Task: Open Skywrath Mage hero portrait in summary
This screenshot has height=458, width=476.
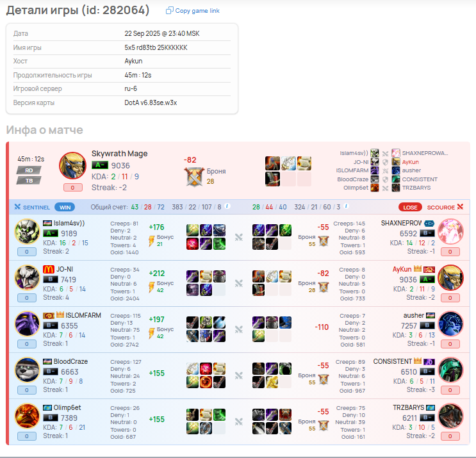Action: click(x=72, y=166)
